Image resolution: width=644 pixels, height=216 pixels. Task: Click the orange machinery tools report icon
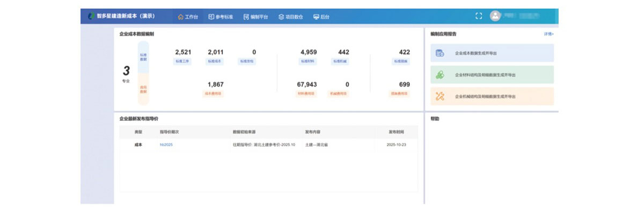[440, 96]
